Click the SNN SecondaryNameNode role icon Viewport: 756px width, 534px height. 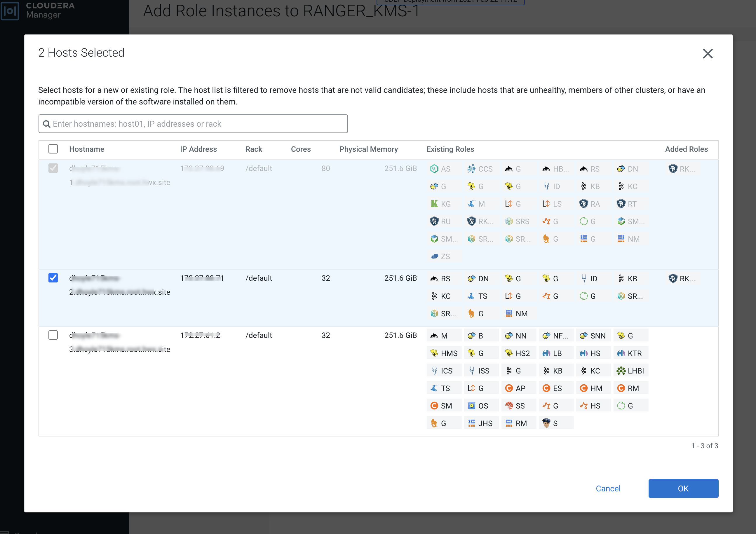[583, 336]
